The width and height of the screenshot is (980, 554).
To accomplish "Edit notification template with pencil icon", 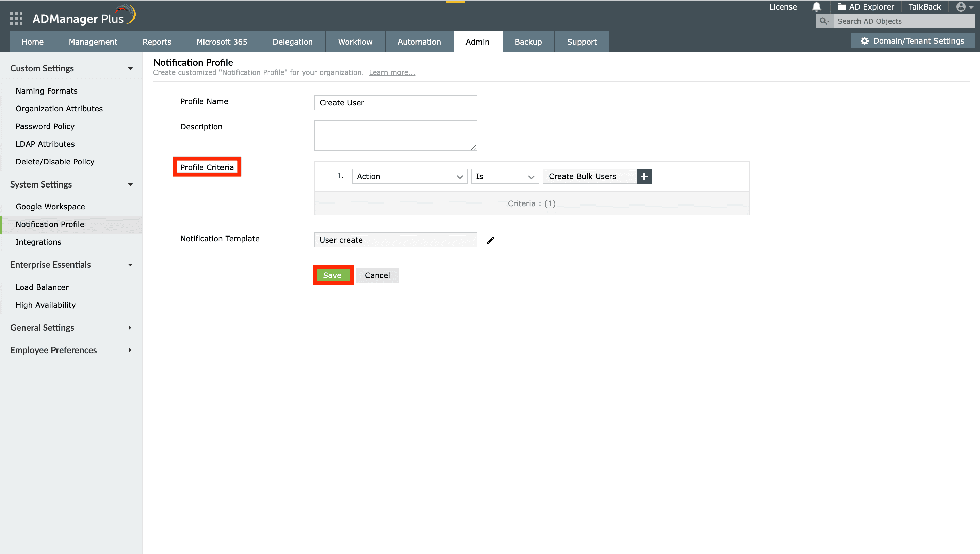I will (491, 240).
